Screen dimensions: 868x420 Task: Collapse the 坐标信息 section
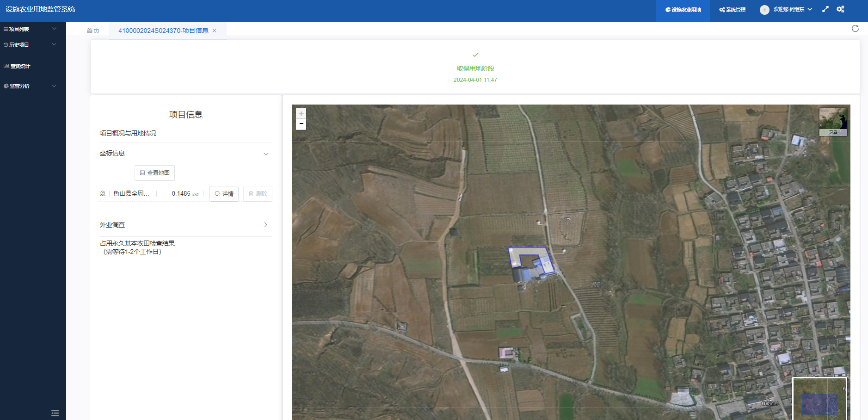pos(266,154)
